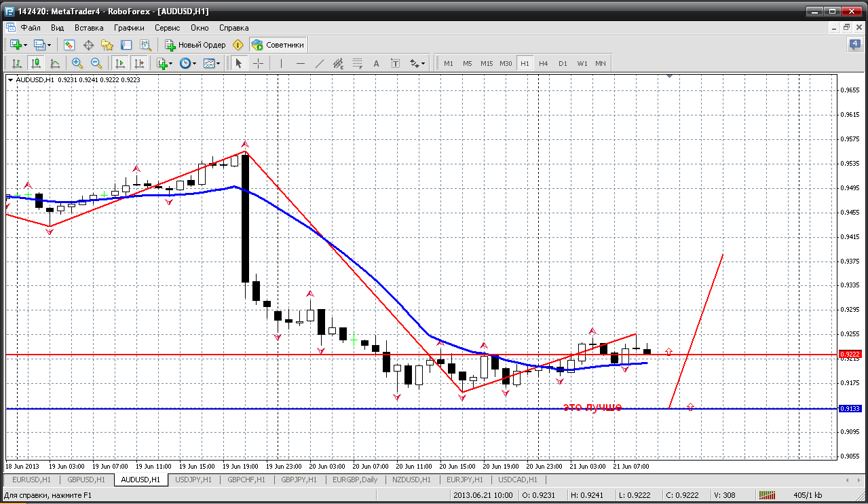Switch chart to bar chart style

point(17,63)
